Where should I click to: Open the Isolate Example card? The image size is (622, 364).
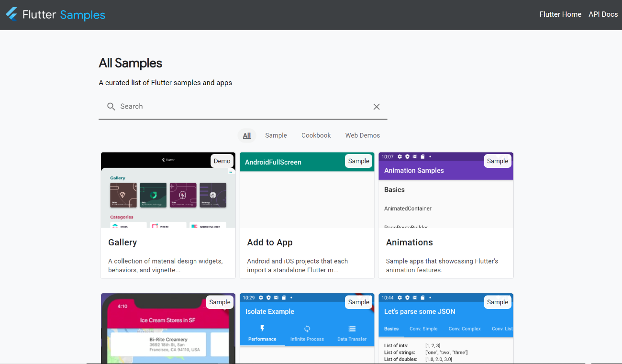click(307, 329)
